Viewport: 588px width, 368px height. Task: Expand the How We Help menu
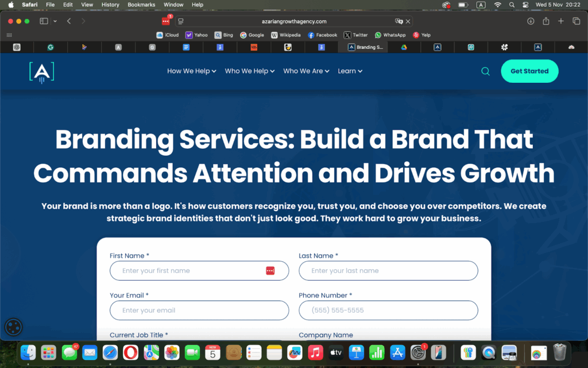coord(191,71)
